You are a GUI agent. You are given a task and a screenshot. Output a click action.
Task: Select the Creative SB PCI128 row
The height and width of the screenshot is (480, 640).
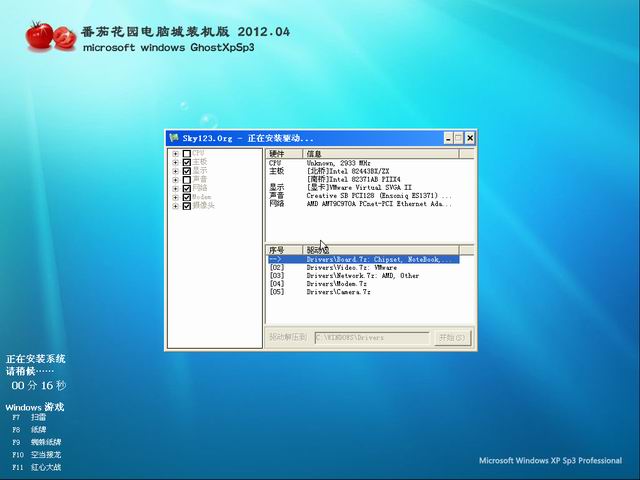(x=363, y=196)
